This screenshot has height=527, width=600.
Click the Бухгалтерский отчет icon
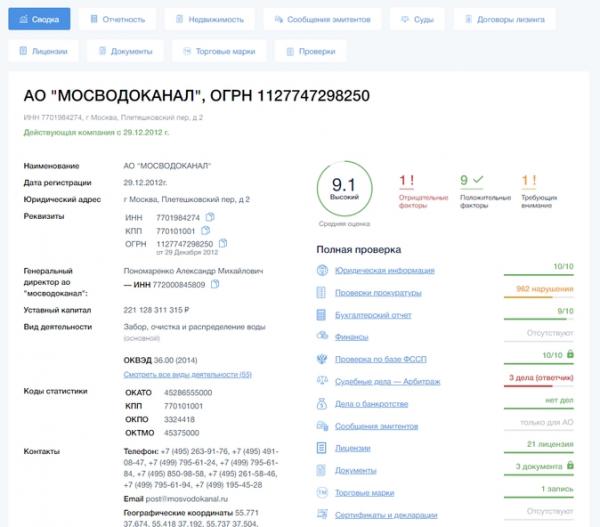pos(321,315)
